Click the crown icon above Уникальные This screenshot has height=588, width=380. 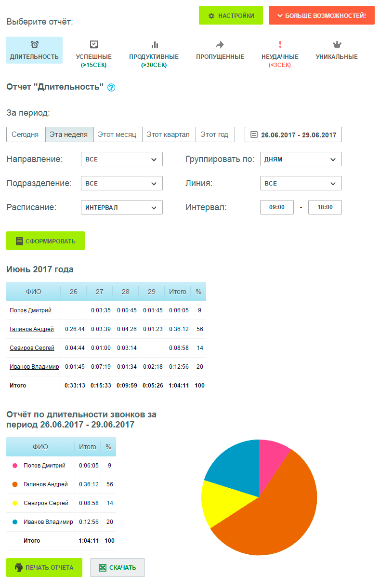(337, 45)
